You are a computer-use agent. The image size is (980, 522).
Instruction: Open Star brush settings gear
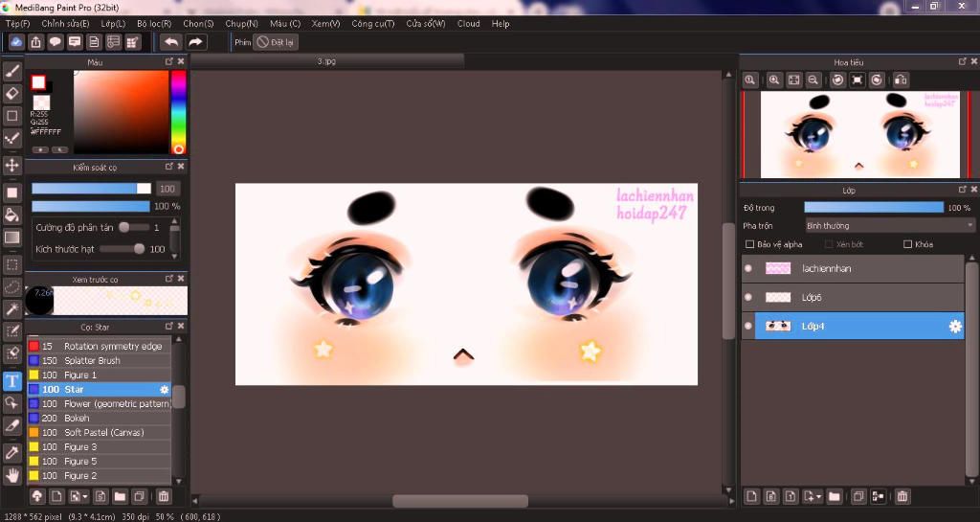[x=165, y=390]
